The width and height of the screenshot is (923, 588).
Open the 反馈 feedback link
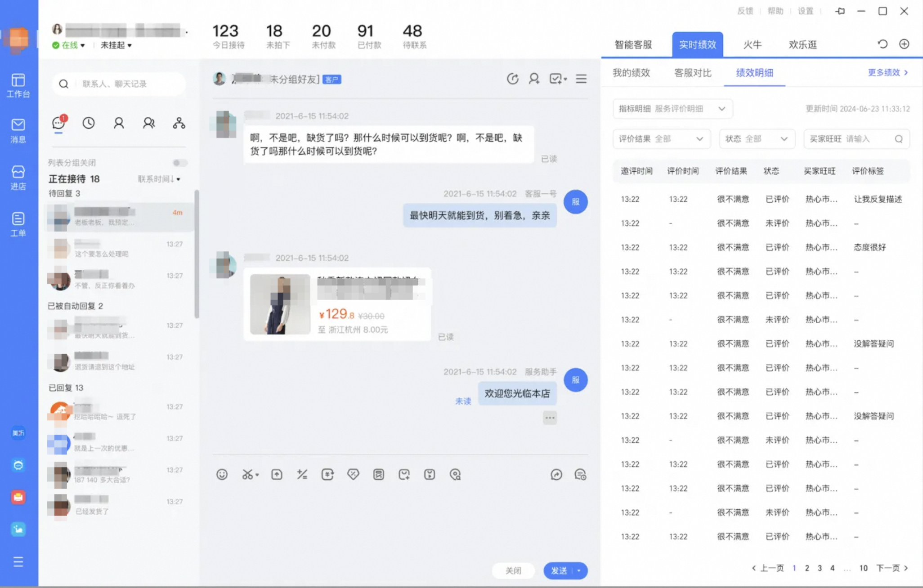[745, 11]
